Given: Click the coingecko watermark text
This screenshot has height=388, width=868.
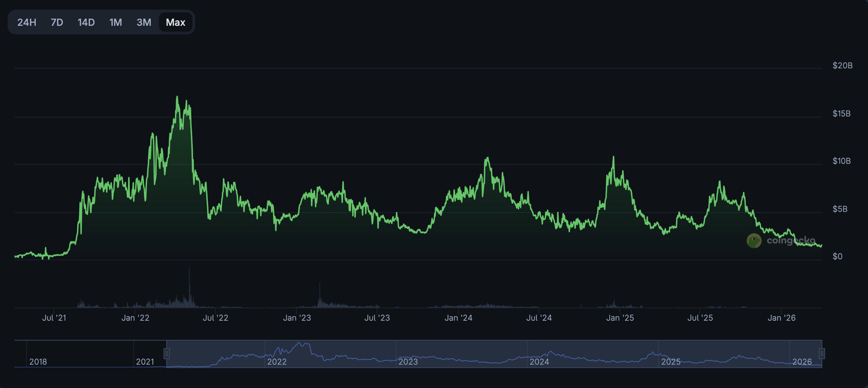Looking at the screenshot, I should point(790,241).
